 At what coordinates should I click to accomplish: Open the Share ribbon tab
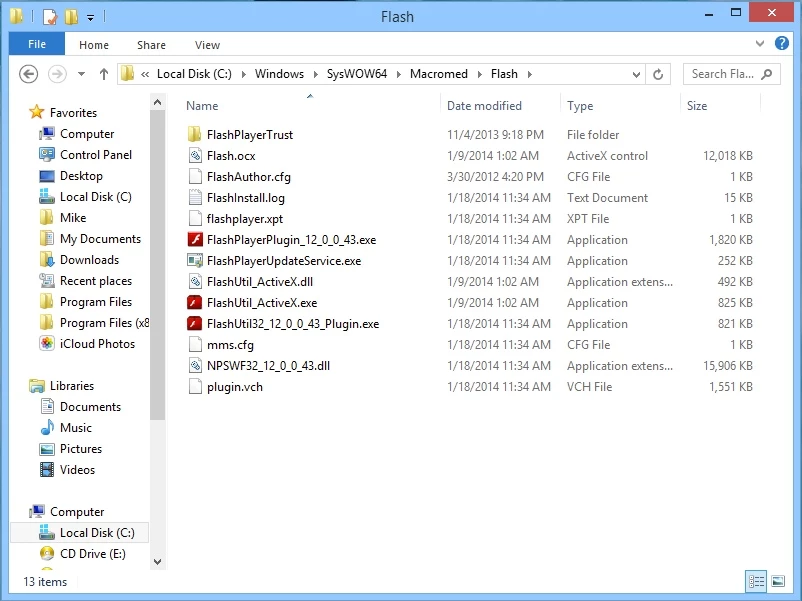pyautogui.click(x=151, y=45)
